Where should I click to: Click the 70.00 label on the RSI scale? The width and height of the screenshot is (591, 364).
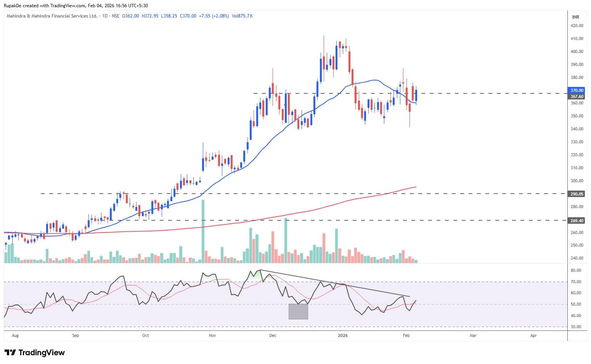[x=576, y=282]
